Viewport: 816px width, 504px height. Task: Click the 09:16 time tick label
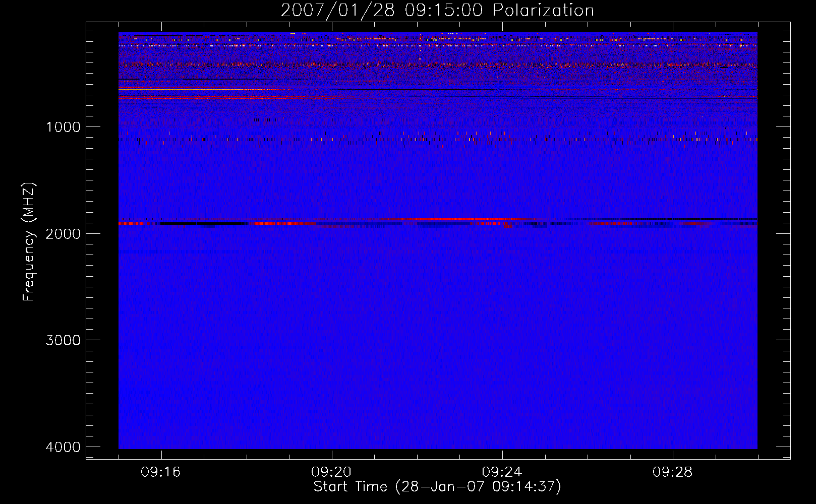[x=161, y=472]
